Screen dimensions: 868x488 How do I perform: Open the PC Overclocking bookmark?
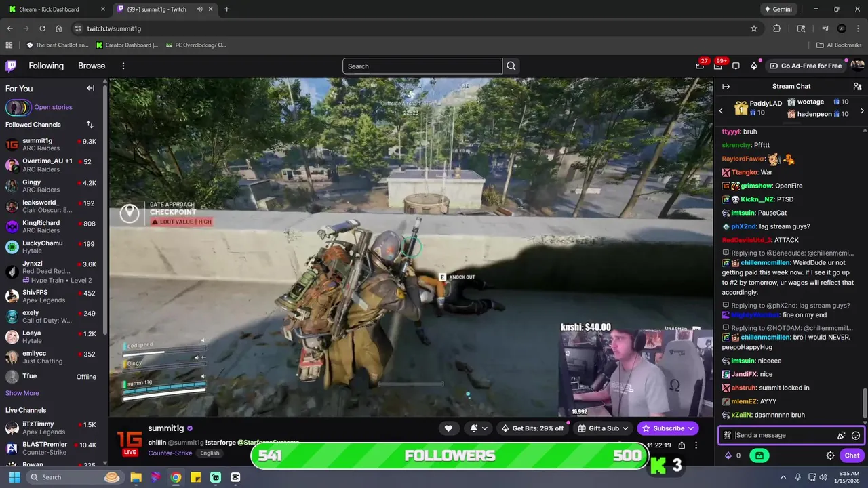196,45
